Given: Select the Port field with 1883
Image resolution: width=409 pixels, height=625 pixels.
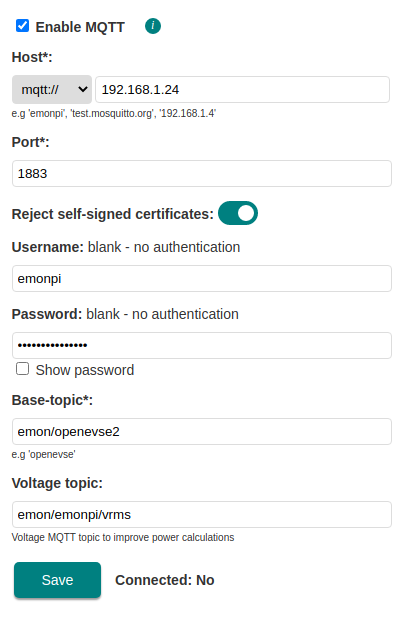Looking at the screenshot, I should 202,173.
